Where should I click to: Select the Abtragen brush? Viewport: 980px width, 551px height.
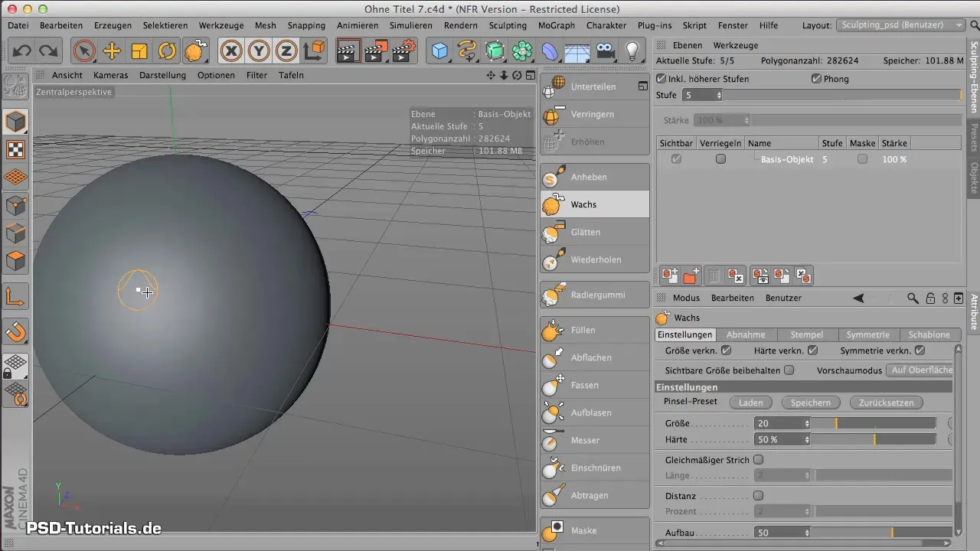(x=594, y=495)
